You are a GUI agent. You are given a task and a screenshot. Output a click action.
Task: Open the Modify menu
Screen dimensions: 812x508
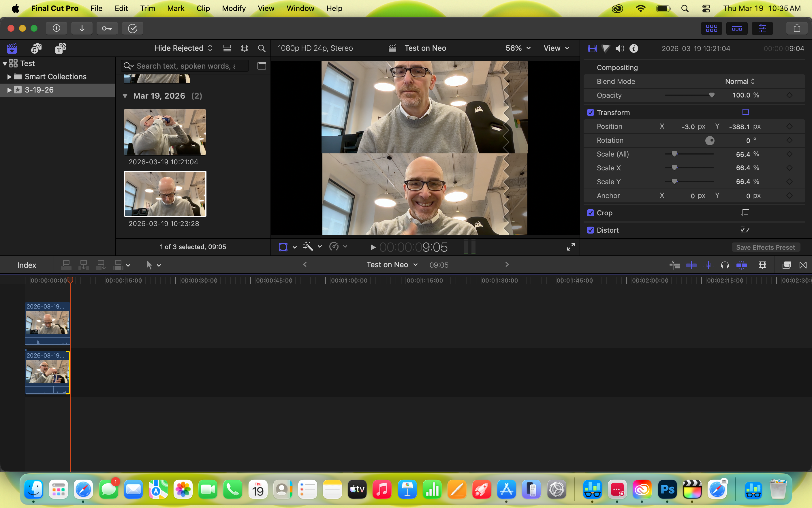(x=234, y=8)
